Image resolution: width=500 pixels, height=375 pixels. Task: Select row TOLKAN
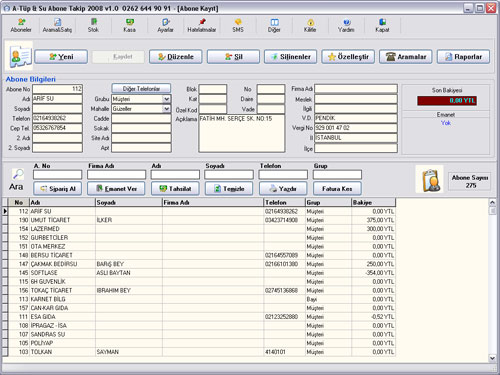click(202, 352)
